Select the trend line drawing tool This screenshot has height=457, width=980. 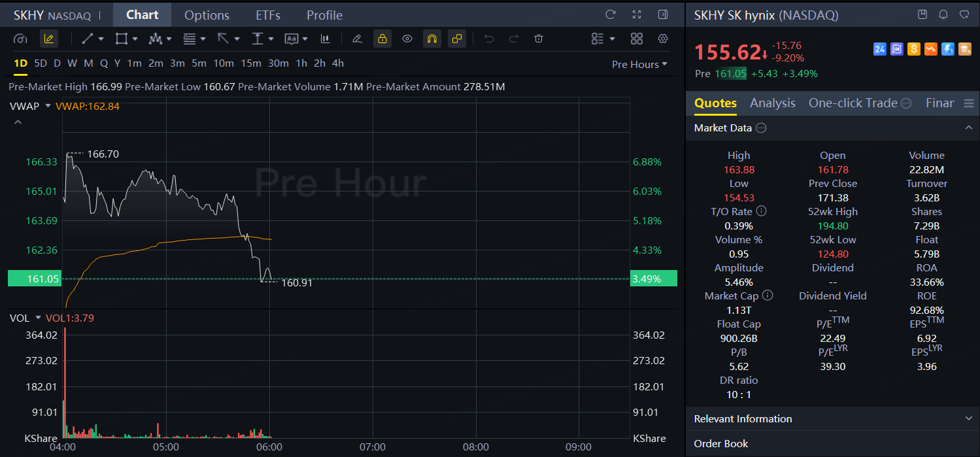click(87, 39)
